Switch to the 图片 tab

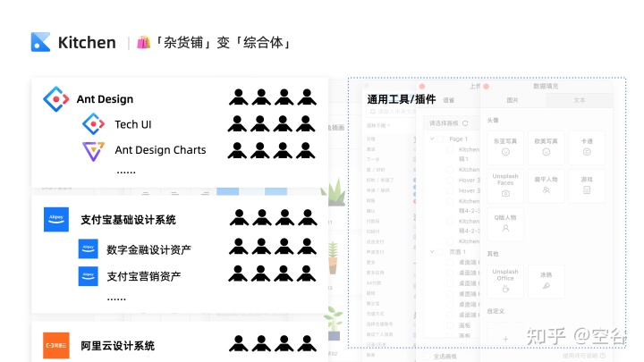[513, 100]
